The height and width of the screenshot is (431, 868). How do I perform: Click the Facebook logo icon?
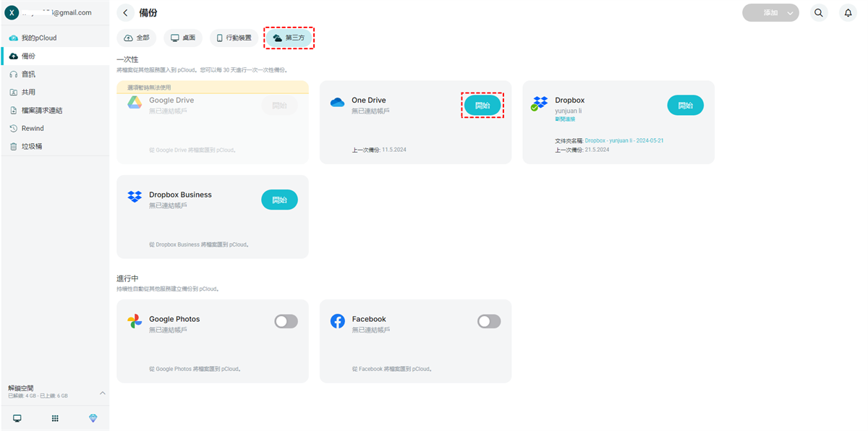pyautogui.click(x=337, y=321)
